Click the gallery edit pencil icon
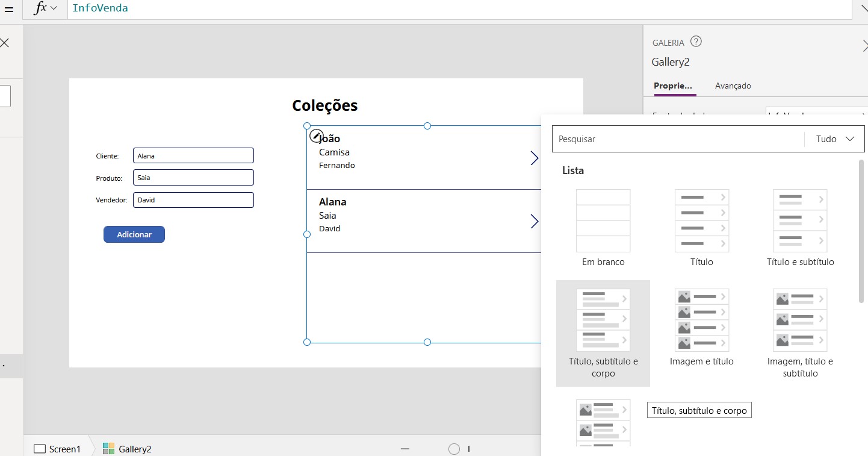The width and height of the screenshot is (868, 456). (316, 136)
